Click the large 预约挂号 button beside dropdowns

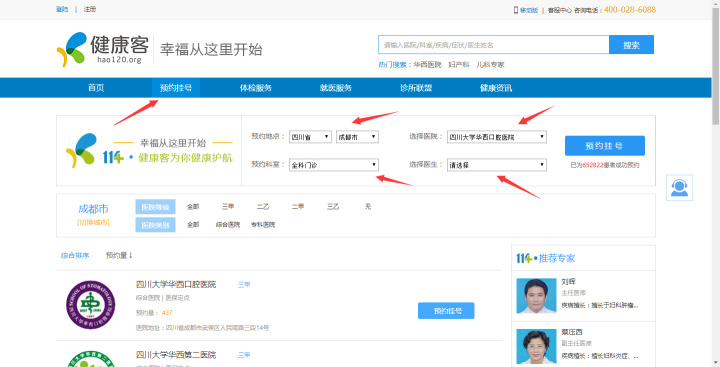605,146
